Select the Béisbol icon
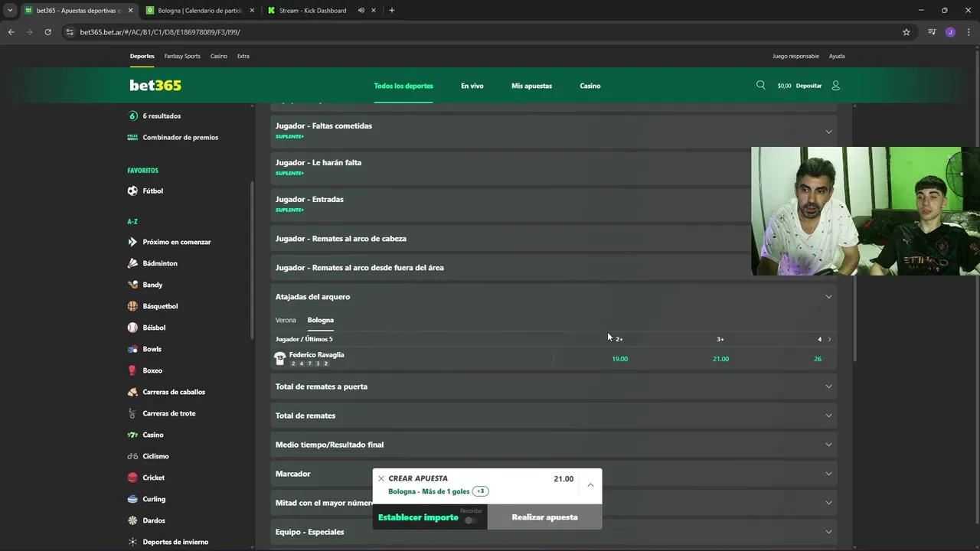The width and height of the screenshot is (980, 551). pos(132,328)
